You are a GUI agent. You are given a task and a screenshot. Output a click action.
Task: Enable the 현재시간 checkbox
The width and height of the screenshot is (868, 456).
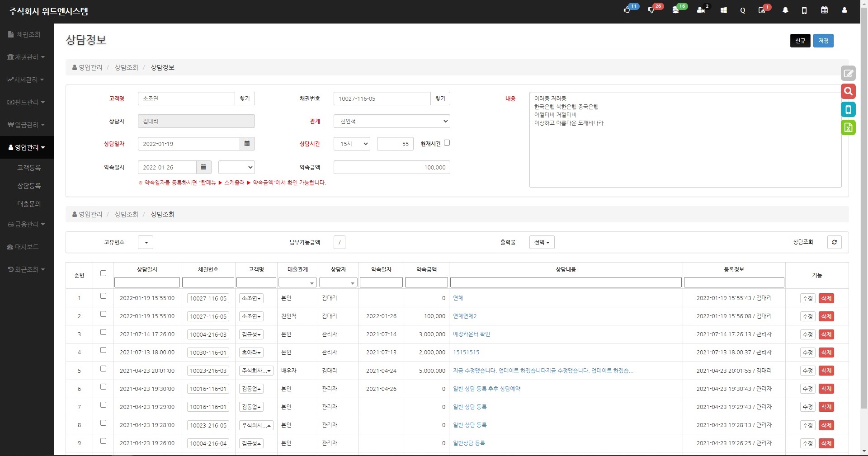(x=447, y=143)
